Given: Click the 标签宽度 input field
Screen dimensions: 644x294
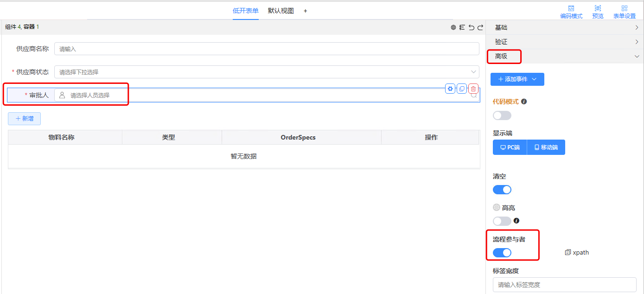Looking at the screenshot, I should point(564,285).
